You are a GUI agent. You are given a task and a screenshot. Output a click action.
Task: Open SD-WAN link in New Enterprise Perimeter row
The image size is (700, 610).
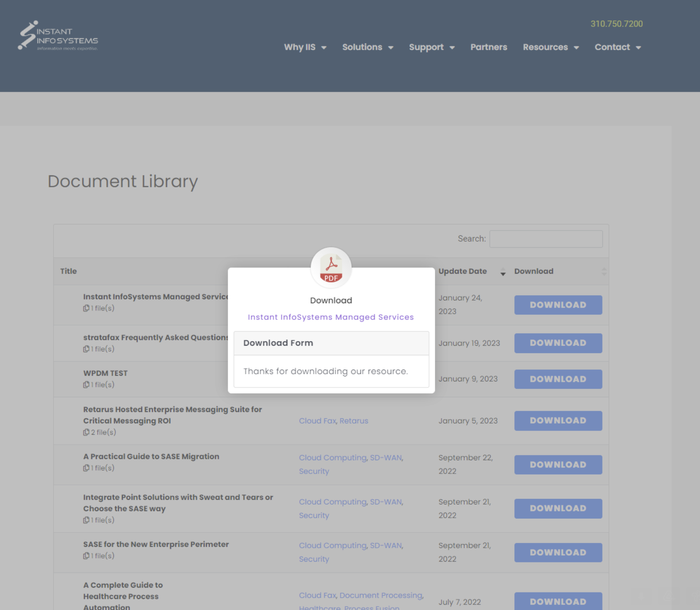(386, 546)
